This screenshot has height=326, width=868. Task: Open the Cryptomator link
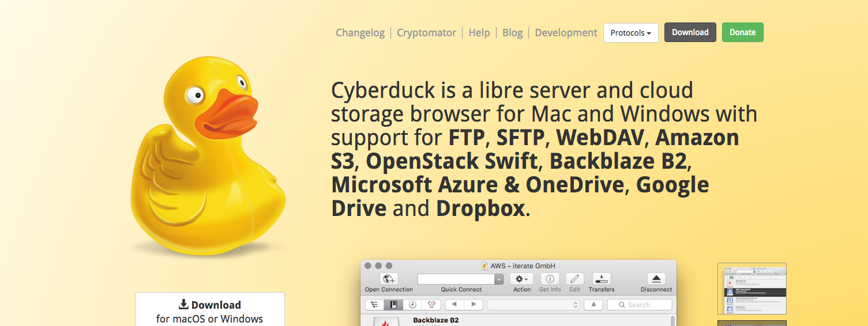pyautogui.click(x=426, y=33)
